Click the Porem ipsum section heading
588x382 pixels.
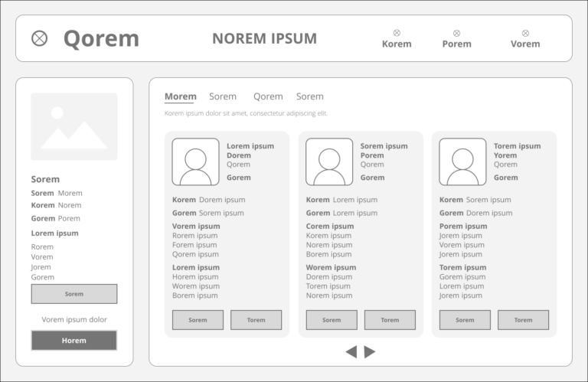pos(463,226)
